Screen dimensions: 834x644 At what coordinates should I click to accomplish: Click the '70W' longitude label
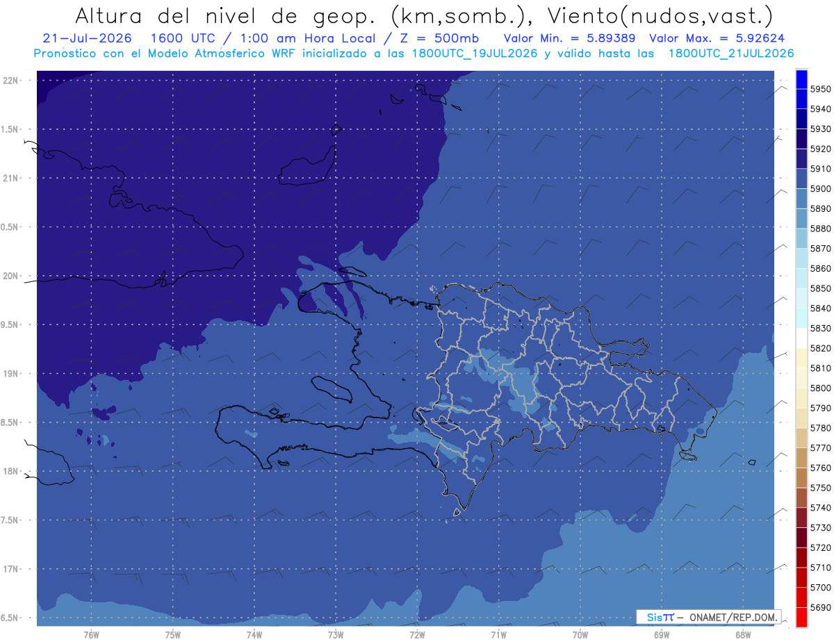[580, 635]
